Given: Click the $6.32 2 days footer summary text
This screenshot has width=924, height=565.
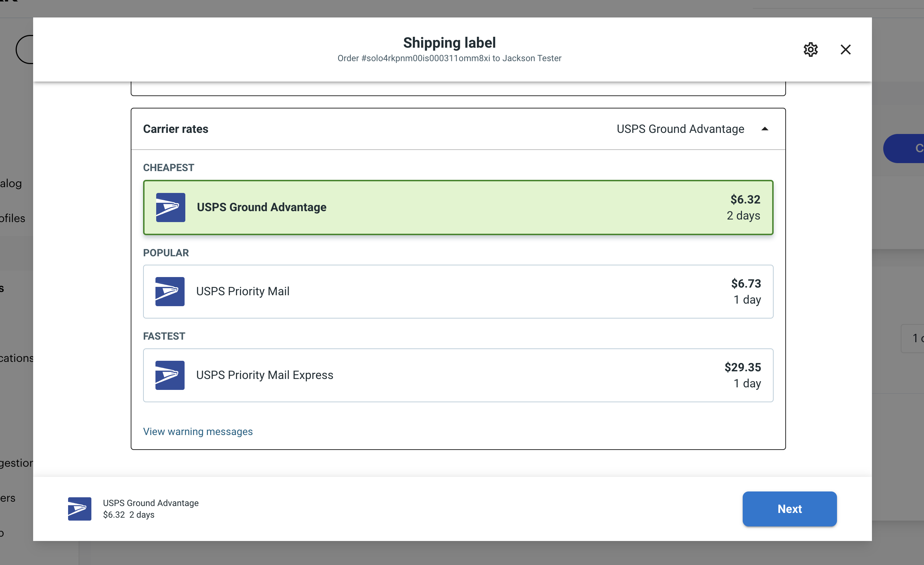Looking at the screenshot, I should [129, 515].
